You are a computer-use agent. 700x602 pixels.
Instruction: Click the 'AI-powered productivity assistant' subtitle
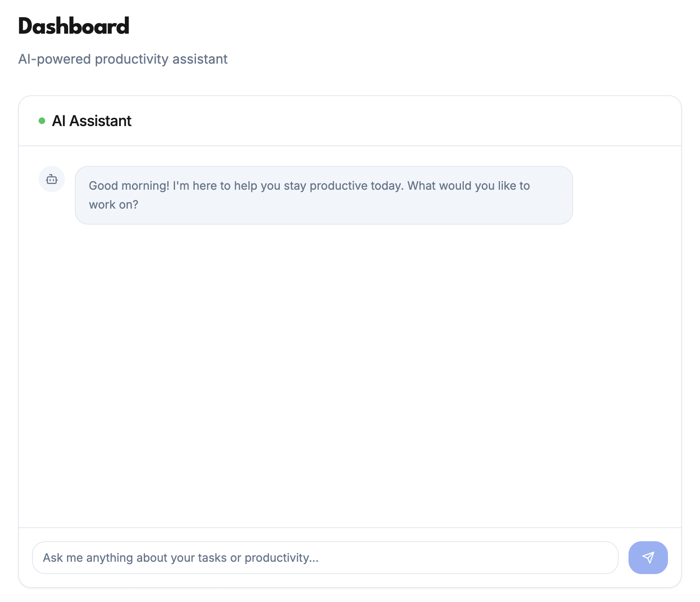[123, 59]
